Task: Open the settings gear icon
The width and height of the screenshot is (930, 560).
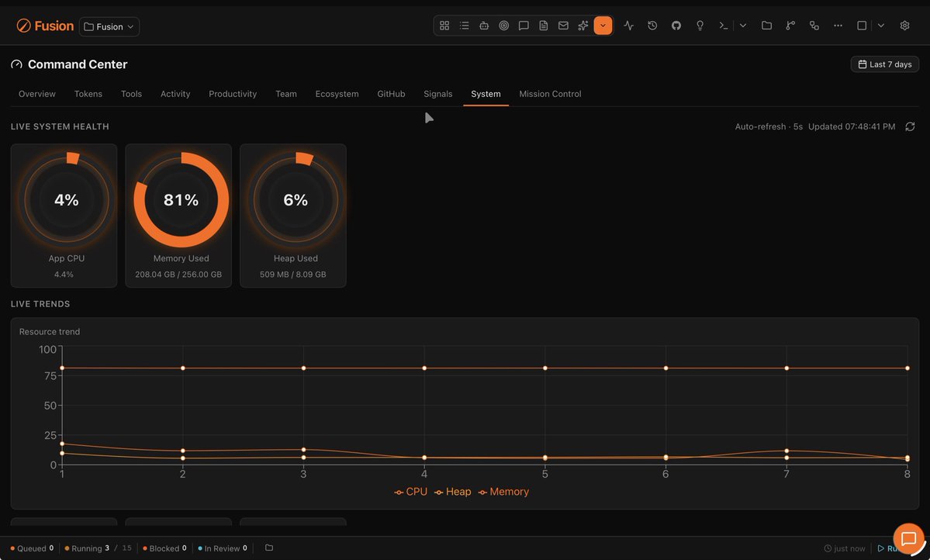Action: [x=904, y=26]
